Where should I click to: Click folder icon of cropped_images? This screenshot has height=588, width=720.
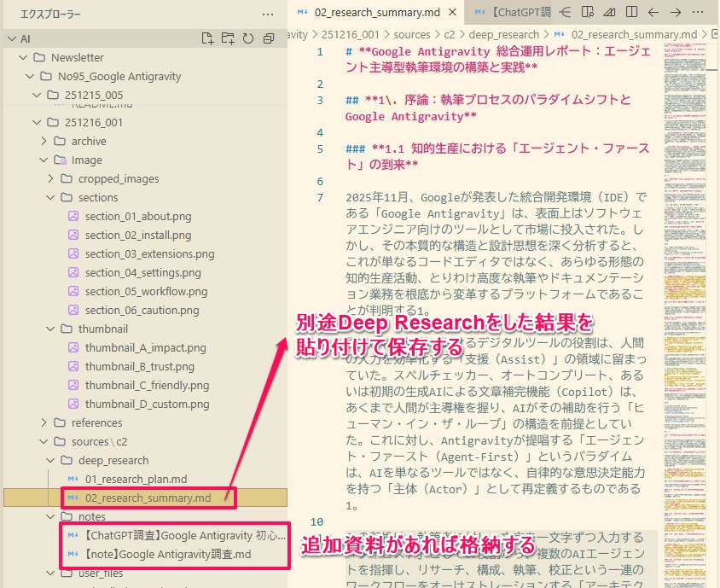click(x=67, y=178)
